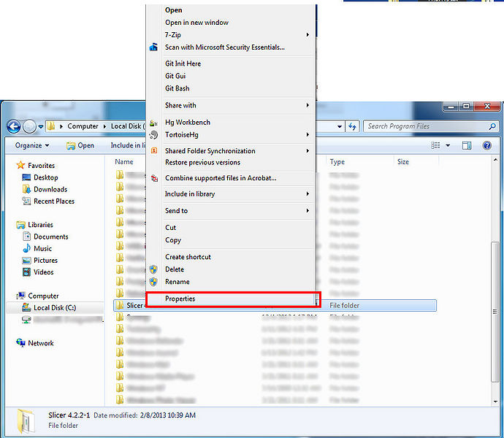Select Properties from the context menu
This screenshot has width=504, height=438.
(x=180, y=299)
